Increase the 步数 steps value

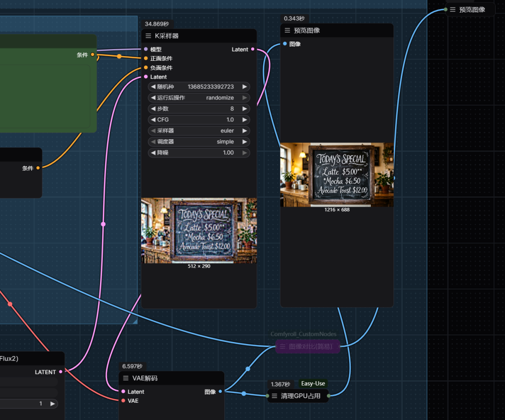[x=245, y=109]
